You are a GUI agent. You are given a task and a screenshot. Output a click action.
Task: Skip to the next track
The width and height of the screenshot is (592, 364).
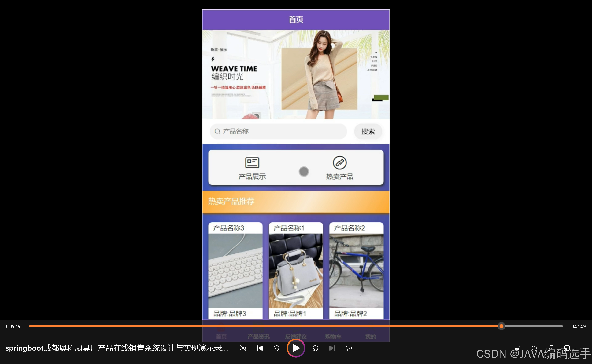pos(332,348)
